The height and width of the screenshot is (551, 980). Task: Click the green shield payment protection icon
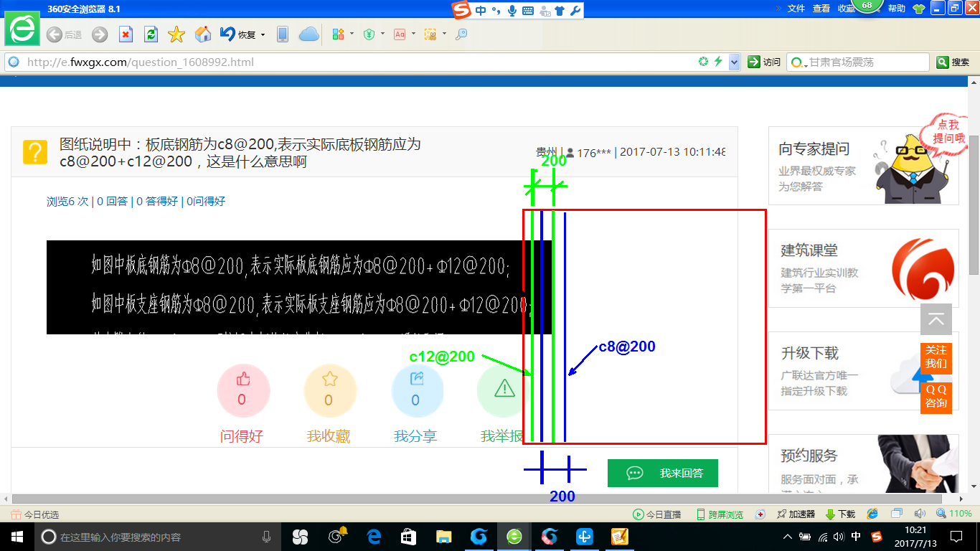tap(369, 34)
